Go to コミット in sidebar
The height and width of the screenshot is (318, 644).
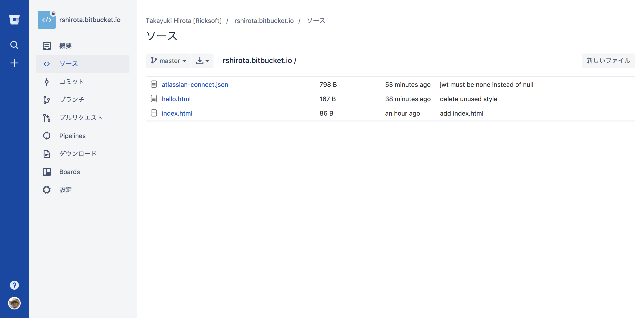point(83,82)
